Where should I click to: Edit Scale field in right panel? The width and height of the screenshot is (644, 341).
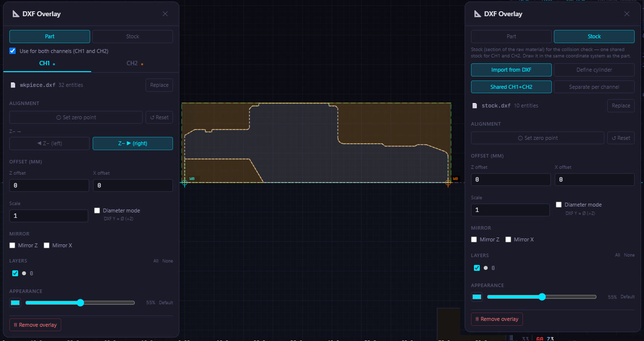pyautogui.click(x=511, y=210)
